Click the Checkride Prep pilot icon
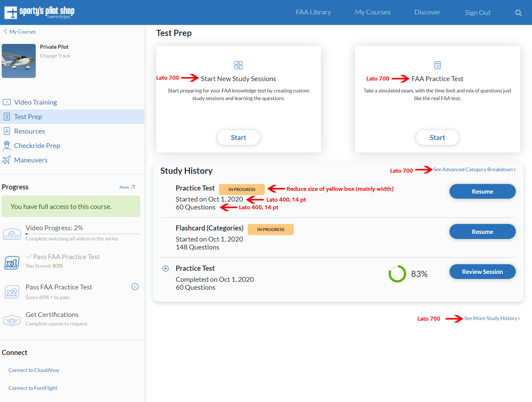Viewport: 532px width, 402px height. [x=7, y=145]
